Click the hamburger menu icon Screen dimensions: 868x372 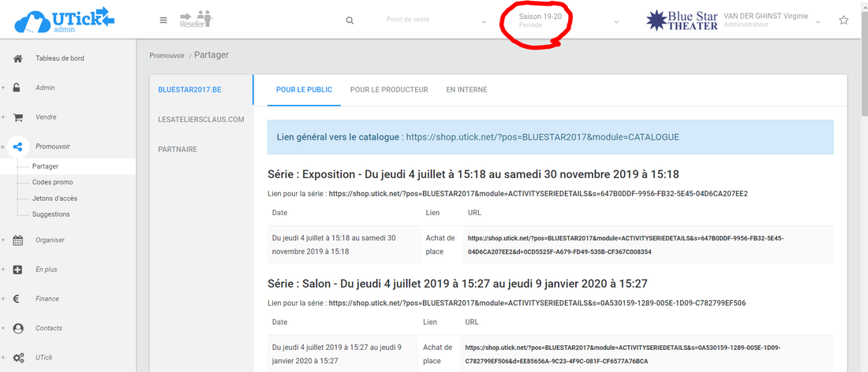pos(163,20)
